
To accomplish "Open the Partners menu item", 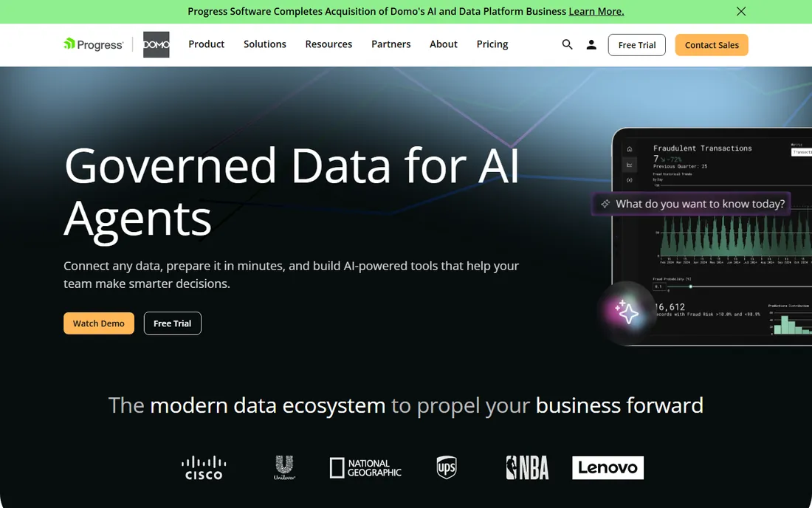I will [391, 44].
